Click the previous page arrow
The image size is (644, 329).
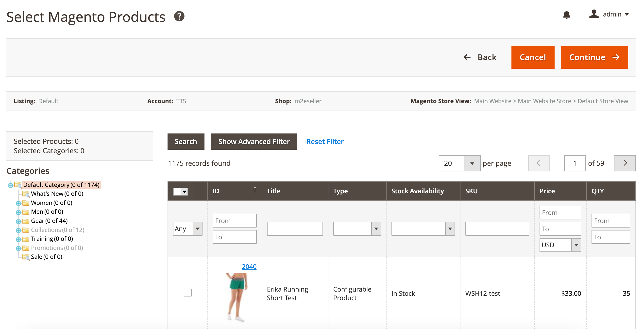point(539,163)
